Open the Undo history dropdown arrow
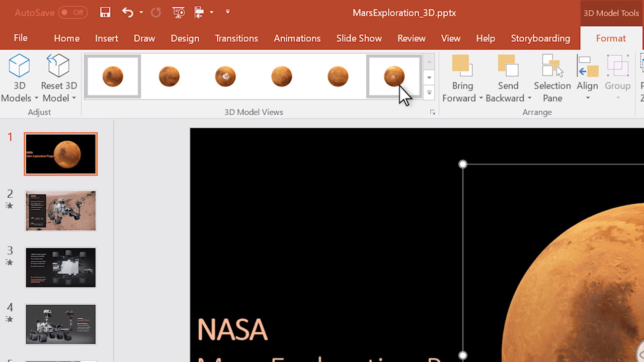 (141, 13)
